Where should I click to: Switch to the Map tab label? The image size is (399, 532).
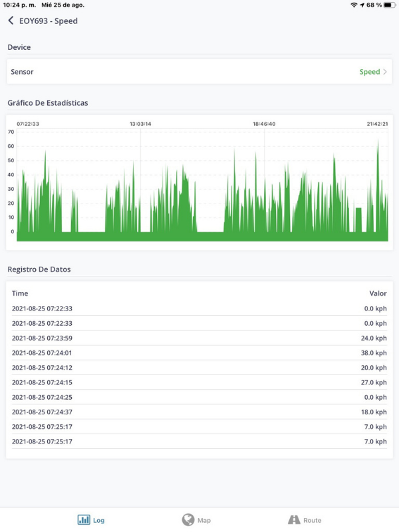coord(204,520)
